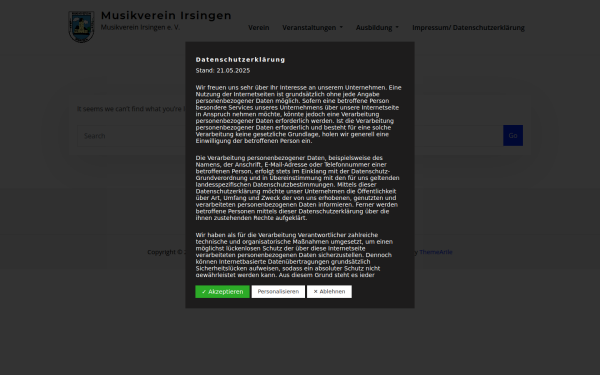600x375 pixels.
Task: Focus the Search input field
Action: pos(290,135)
